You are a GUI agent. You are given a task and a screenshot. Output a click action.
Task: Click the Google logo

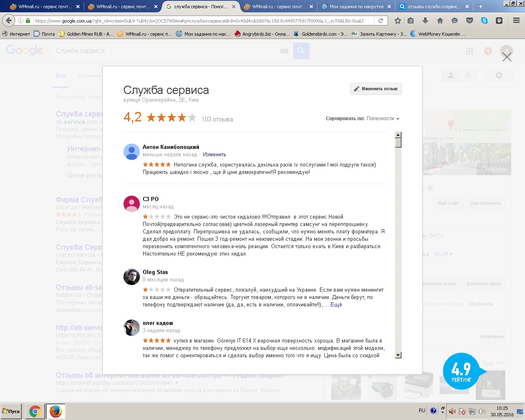(x=25, y=50)
